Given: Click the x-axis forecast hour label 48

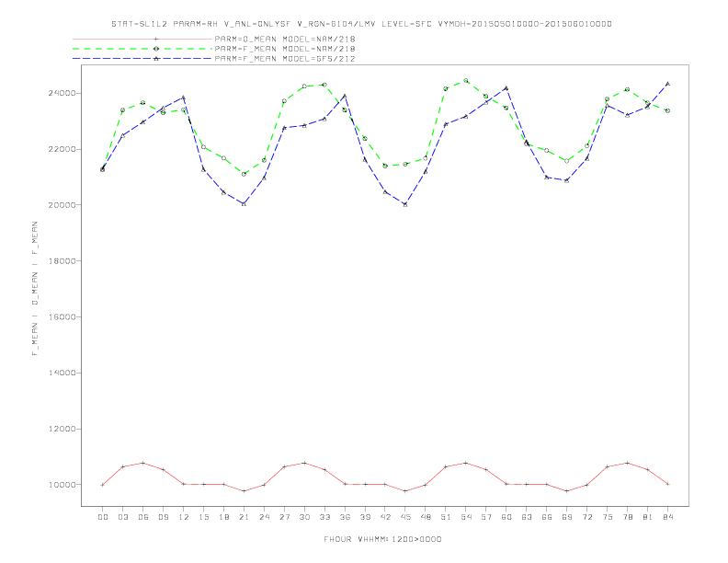Looking at the screenshot, I should click(426, 517).
